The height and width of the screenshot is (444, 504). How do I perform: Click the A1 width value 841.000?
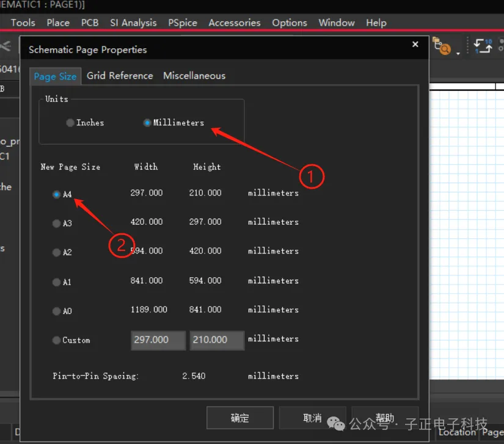[147, 280]
